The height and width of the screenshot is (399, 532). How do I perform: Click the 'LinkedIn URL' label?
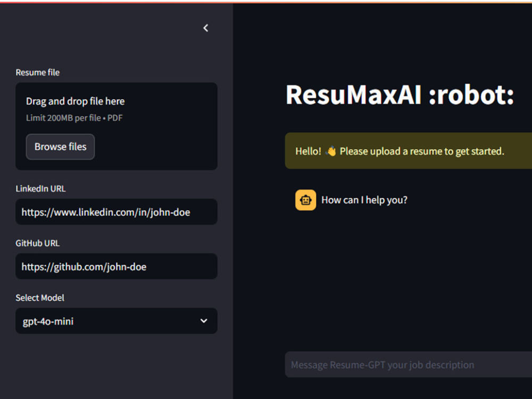tap(40, 189)
